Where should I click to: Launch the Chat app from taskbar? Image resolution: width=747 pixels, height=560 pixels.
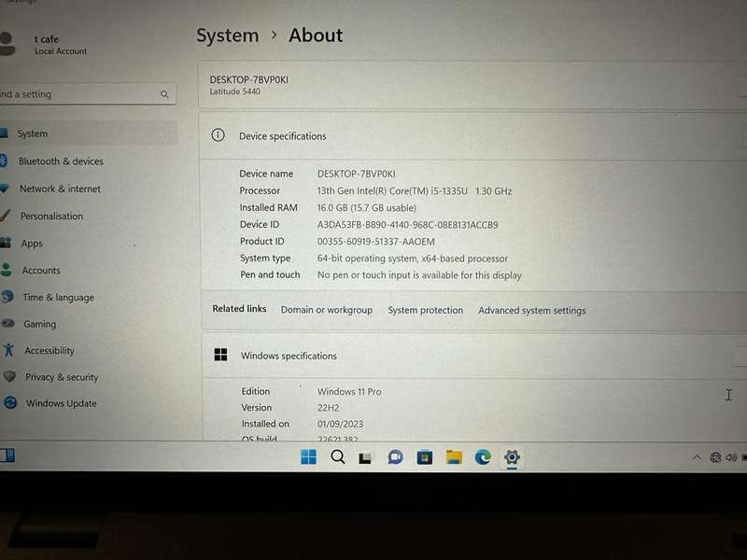pos(395,457)
